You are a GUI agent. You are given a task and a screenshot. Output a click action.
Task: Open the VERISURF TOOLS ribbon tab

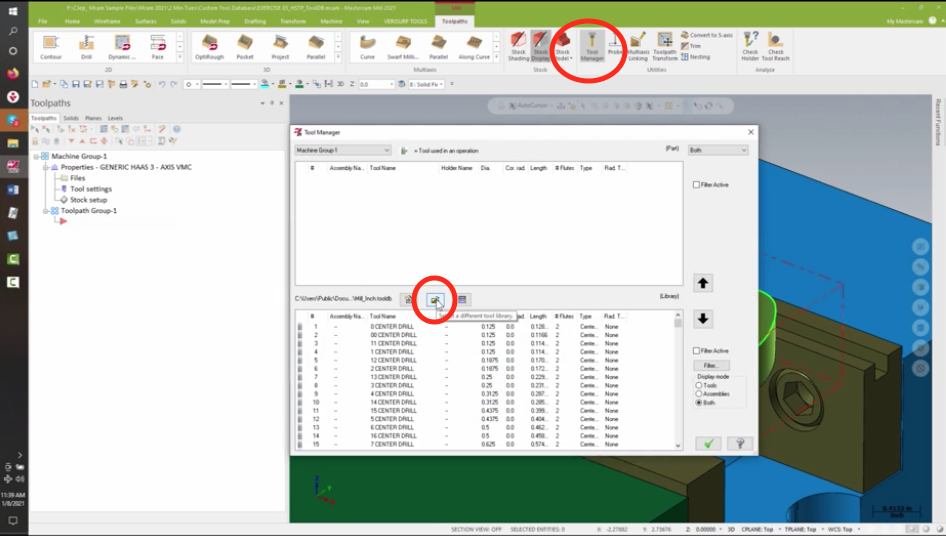click(405, 21)
